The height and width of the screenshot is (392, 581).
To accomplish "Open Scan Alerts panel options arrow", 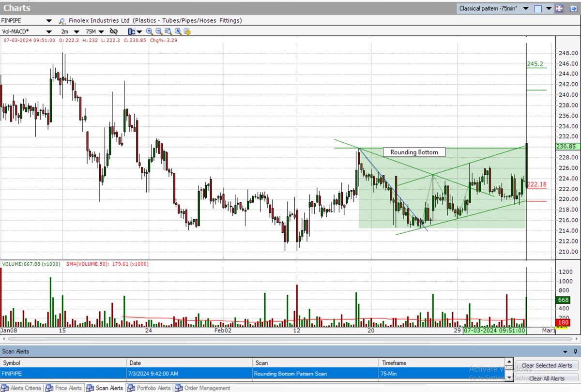I will pos(565,352).
